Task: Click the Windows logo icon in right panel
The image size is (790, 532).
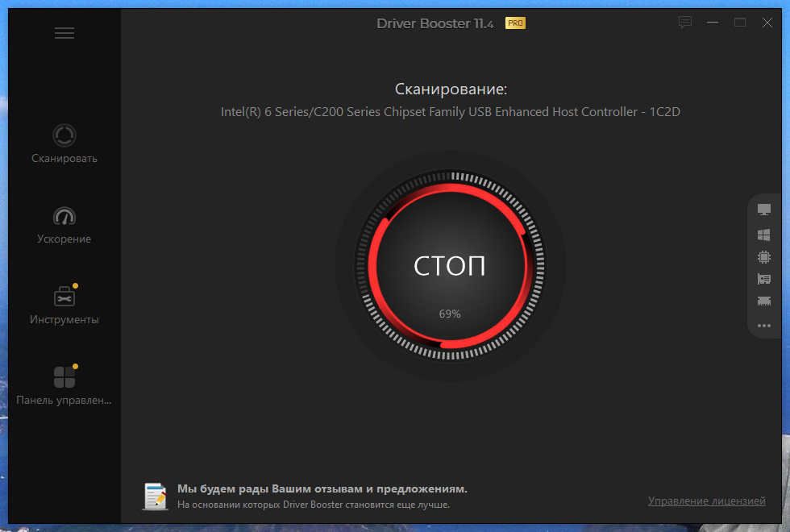Action: click(x=764, y=235)
